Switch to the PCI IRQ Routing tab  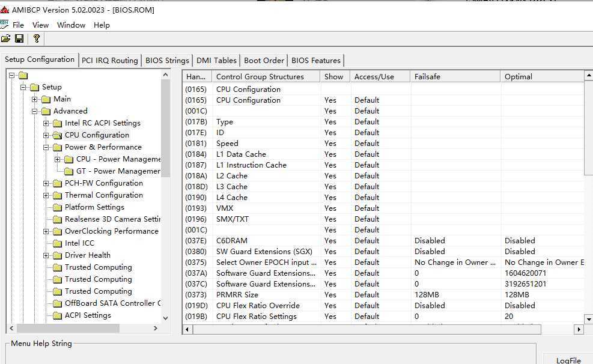point(110,61)
